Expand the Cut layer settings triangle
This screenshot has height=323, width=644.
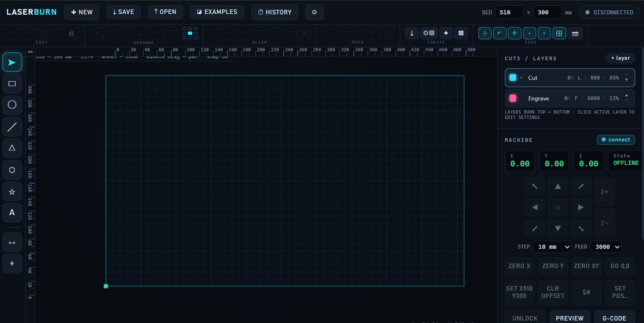coord(521,78)
